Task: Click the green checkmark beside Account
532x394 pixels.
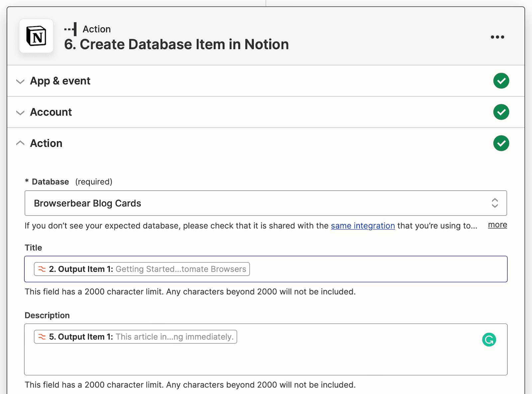Action: pos(501,112)
